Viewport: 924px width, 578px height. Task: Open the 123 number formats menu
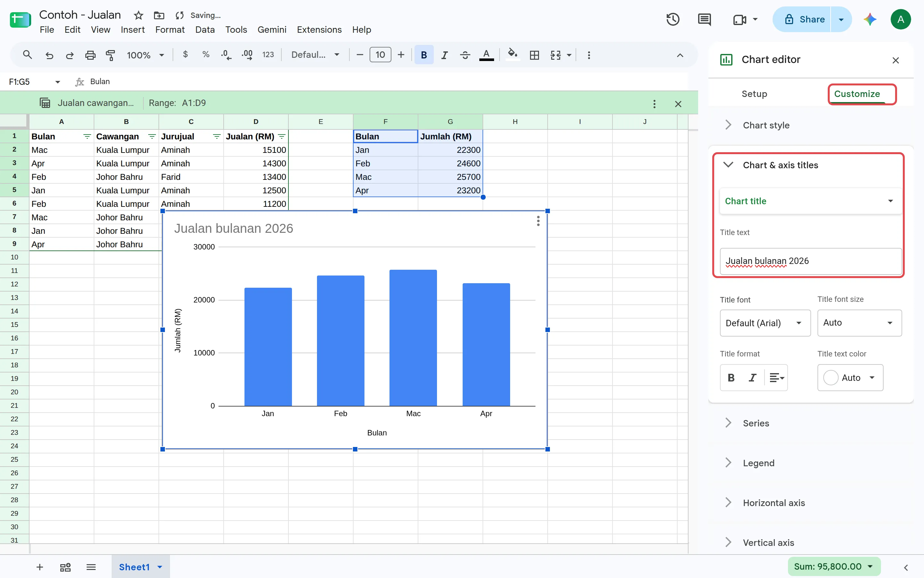point(268,55)
